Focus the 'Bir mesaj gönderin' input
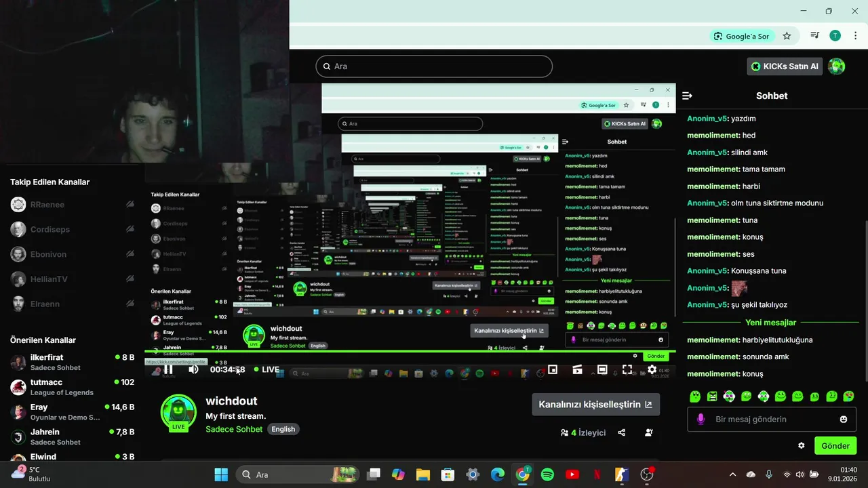This screenshot has width=868, height=488. pyautogui.click(x=772, y=419)
